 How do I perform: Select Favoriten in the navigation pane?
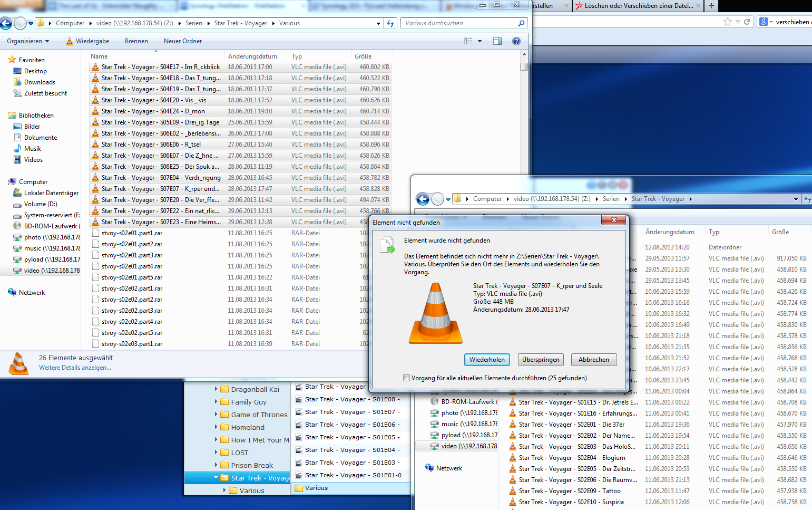click(32, 60)
